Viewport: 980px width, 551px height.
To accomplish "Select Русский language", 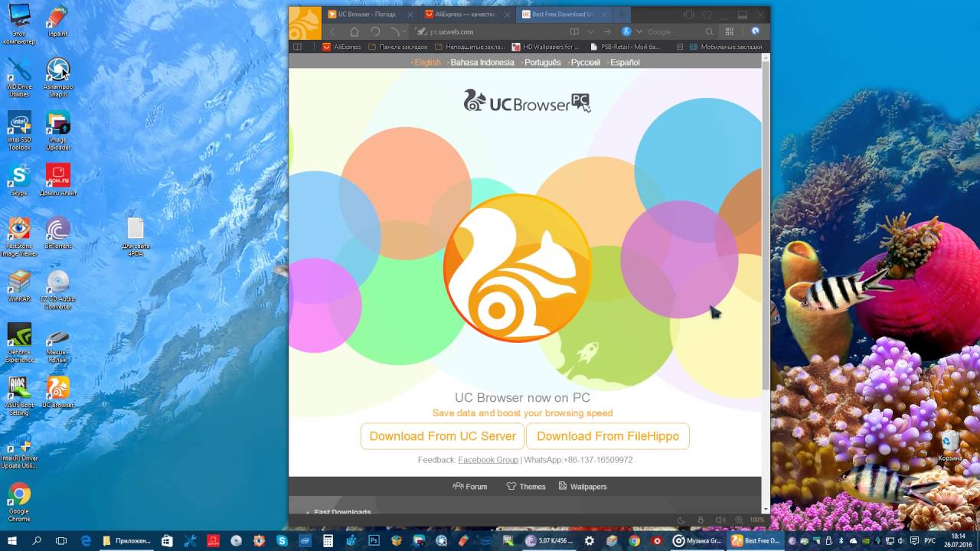I will pos(585,63).
